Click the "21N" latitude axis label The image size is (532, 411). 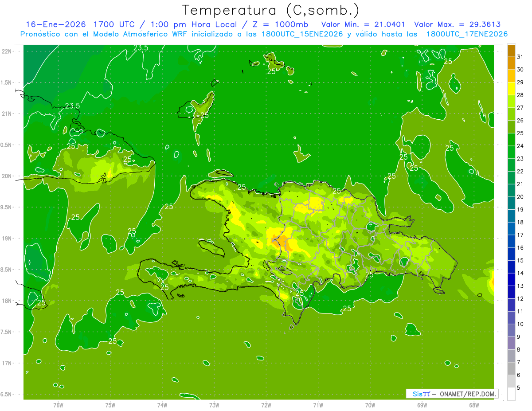pyautogui.click(x=7, y=114)
